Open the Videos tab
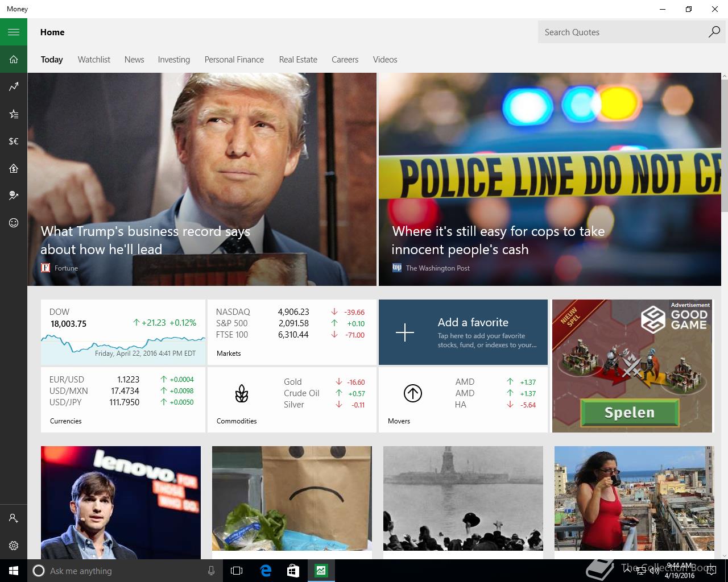This screenshot has width=728, height=582. click(385, 59)
